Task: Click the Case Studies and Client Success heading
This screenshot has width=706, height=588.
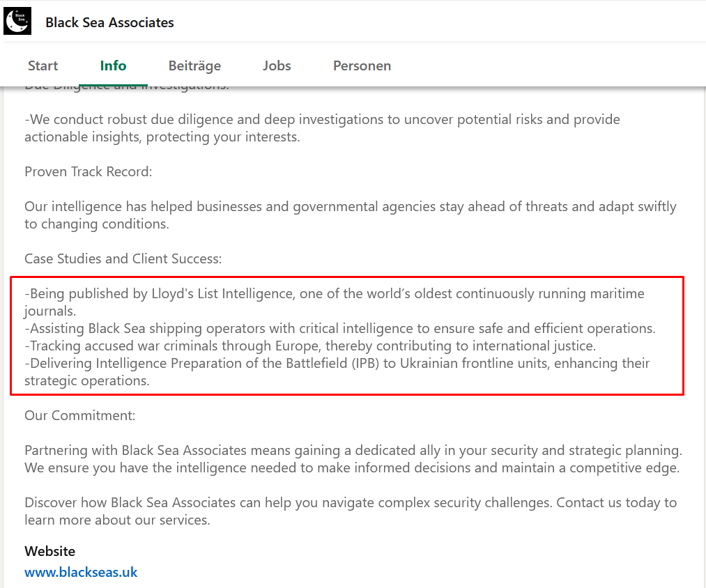Action: 123,258
